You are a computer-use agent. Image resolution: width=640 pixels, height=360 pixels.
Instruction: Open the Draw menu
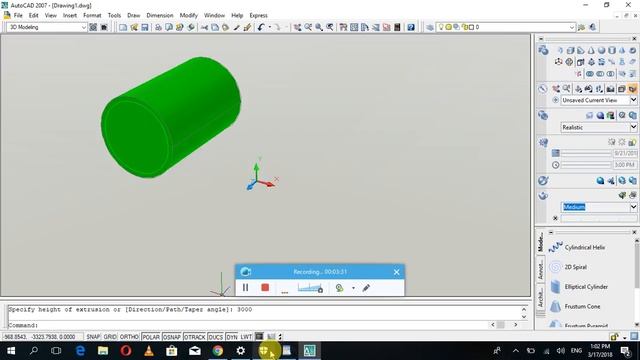(133, 15)
